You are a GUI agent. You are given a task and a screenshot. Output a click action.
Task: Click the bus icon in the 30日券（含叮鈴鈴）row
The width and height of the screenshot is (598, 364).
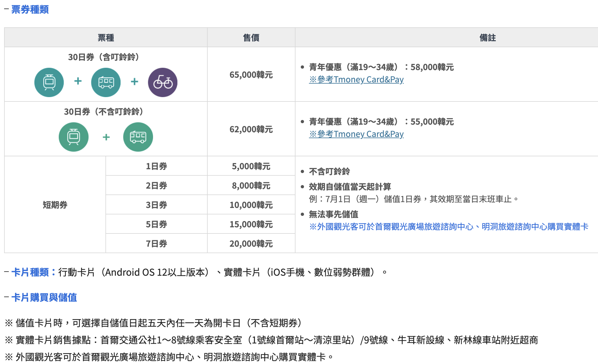pos(106,82)
